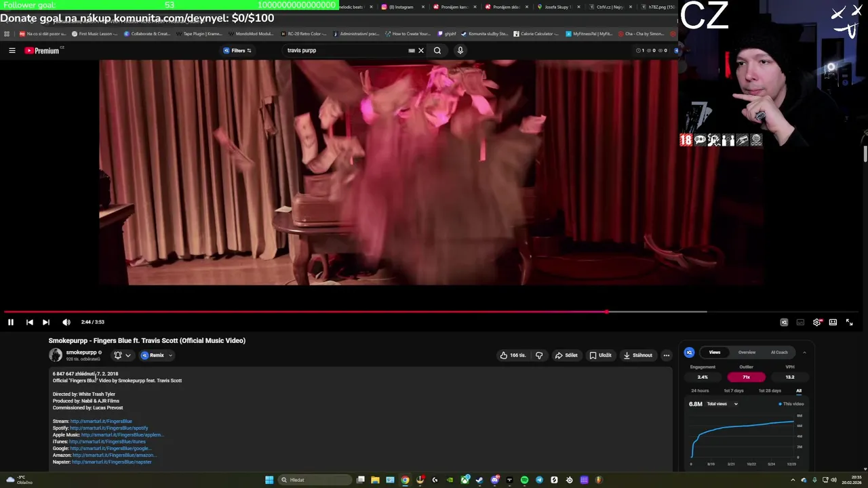Open the smokepurpp channel name link
The image size is (868, 488).
(81, 352)
